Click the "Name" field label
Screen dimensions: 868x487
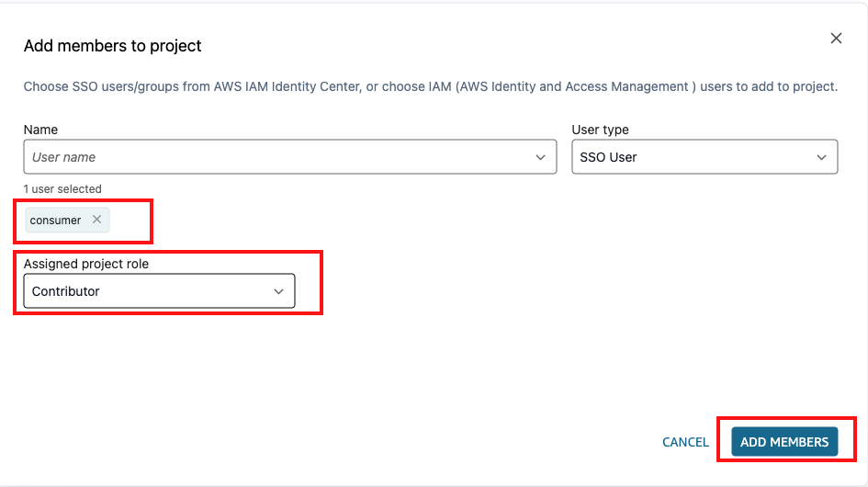40,130
